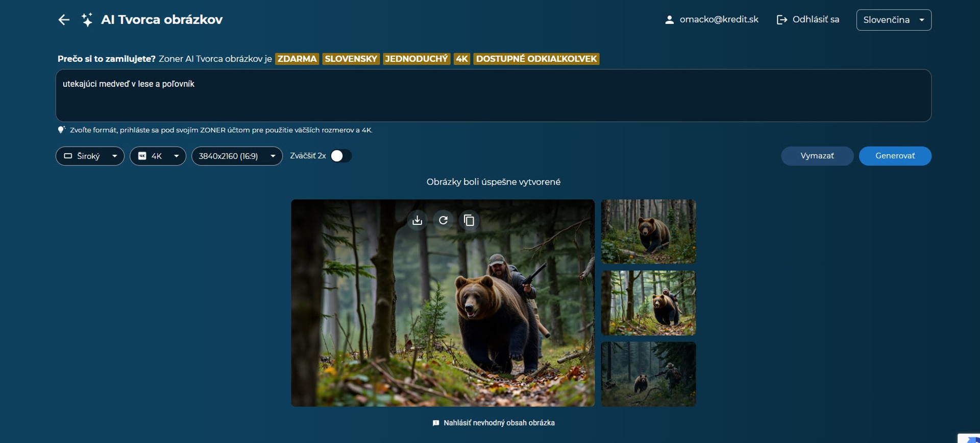Click the report flag icon below the image
Image resolution: width=980 pixels, height=443 pixels.
coord(436,423)
